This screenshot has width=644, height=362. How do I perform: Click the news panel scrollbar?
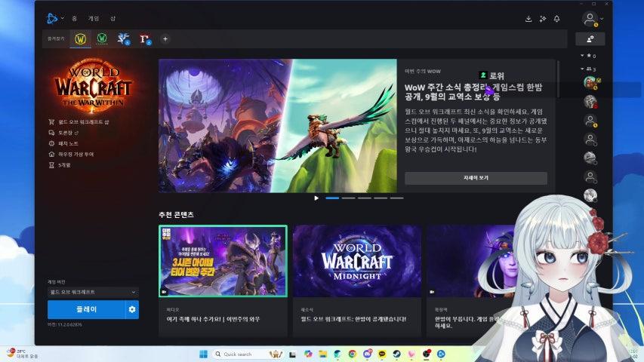[558, 78]
